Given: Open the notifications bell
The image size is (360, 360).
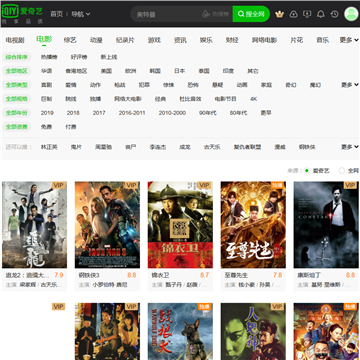Looking at the screenshot, I should point(321,14).
